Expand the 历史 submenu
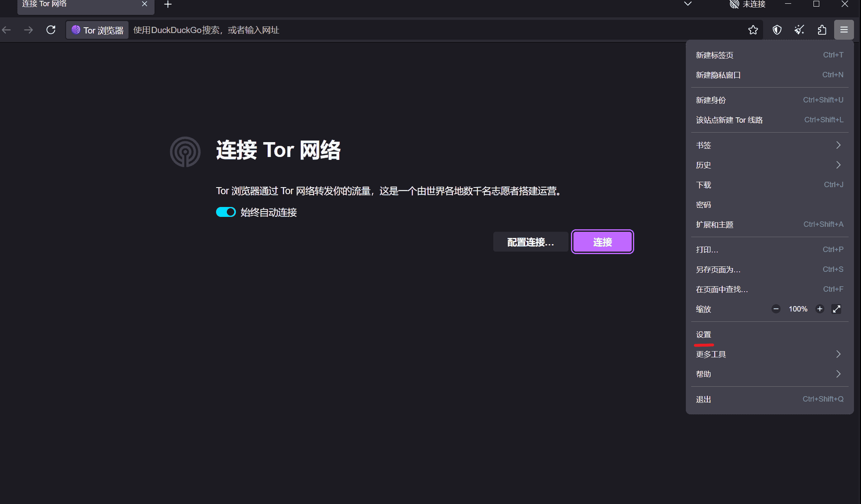 [x=770, y=165]
